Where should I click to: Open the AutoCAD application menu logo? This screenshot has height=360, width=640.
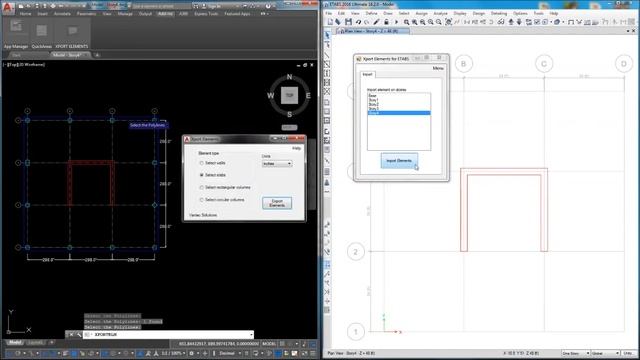pyautogui.click(x=8, y=7)
